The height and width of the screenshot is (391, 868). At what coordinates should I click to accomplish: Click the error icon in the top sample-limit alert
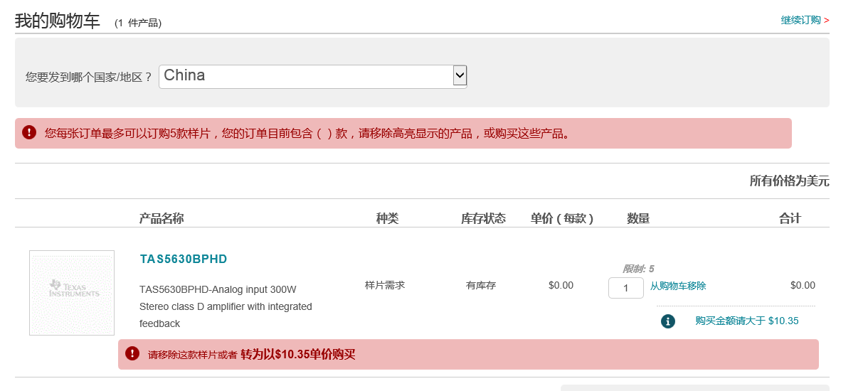[29, 132]
